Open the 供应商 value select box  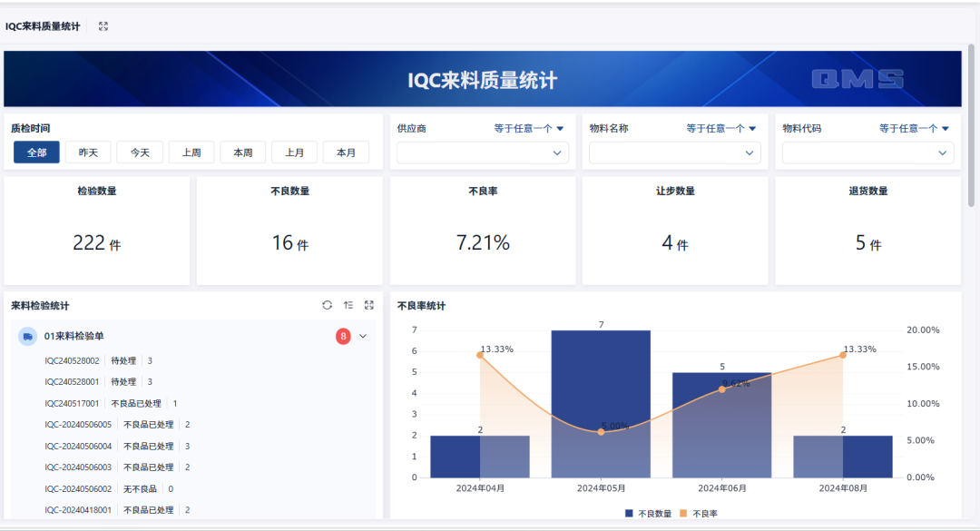pyautogui.click(x=482, y=152)
